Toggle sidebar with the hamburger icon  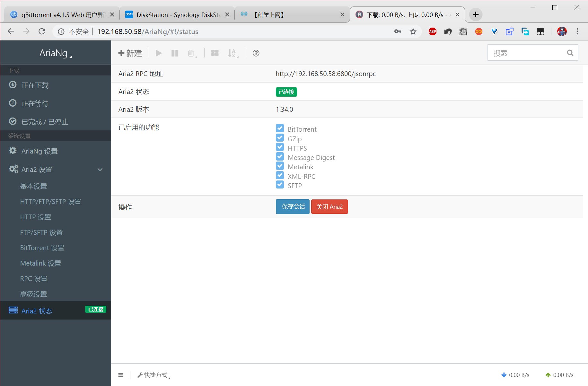[x=121, y=375]
